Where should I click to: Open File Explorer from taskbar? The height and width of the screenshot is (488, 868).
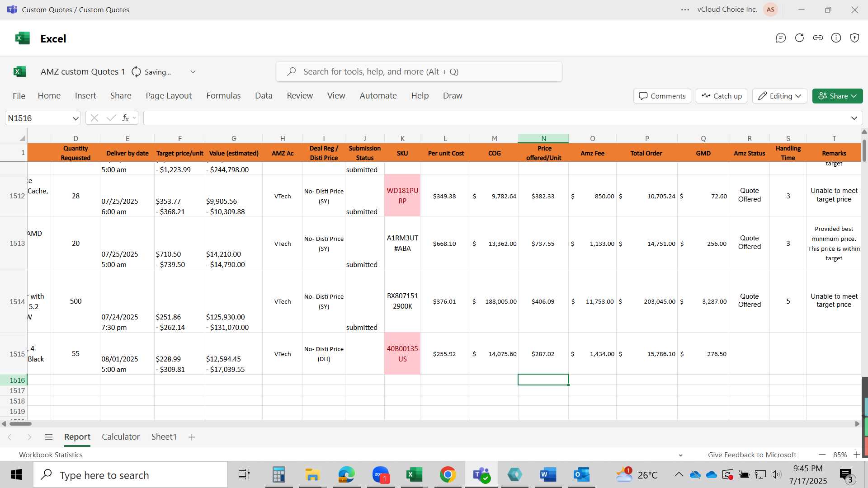coord(312,474)
